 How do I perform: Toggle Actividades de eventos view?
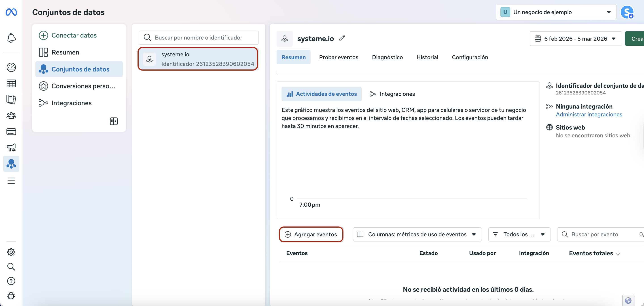click(x=322, y=94)
